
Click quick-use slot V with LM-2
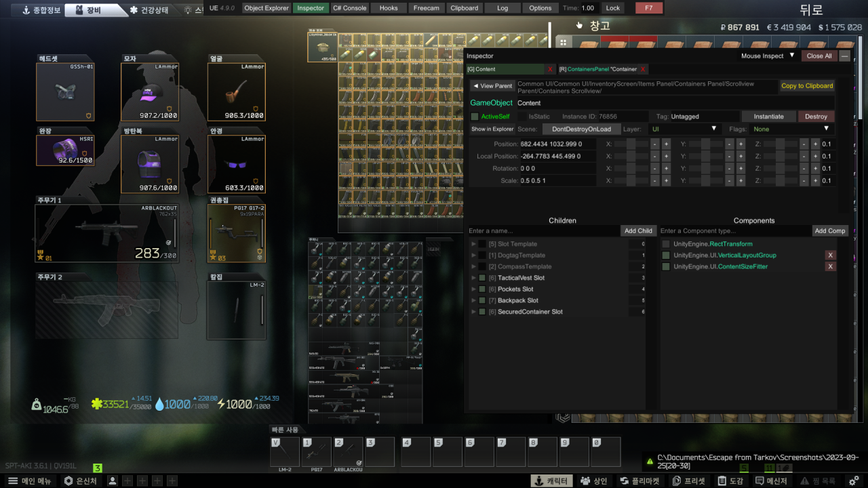[x=285, y=452]
